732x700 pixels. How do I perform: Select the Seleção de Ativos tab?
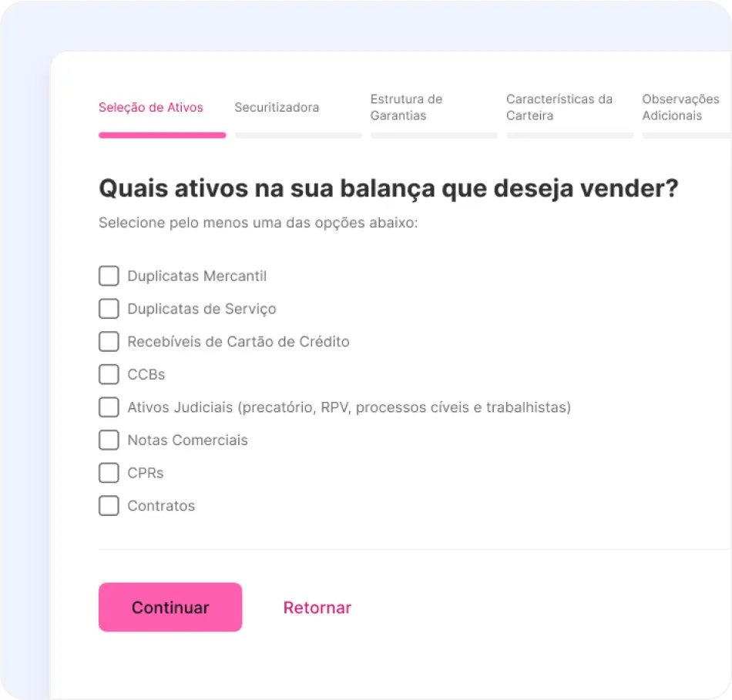pos(150,108)
